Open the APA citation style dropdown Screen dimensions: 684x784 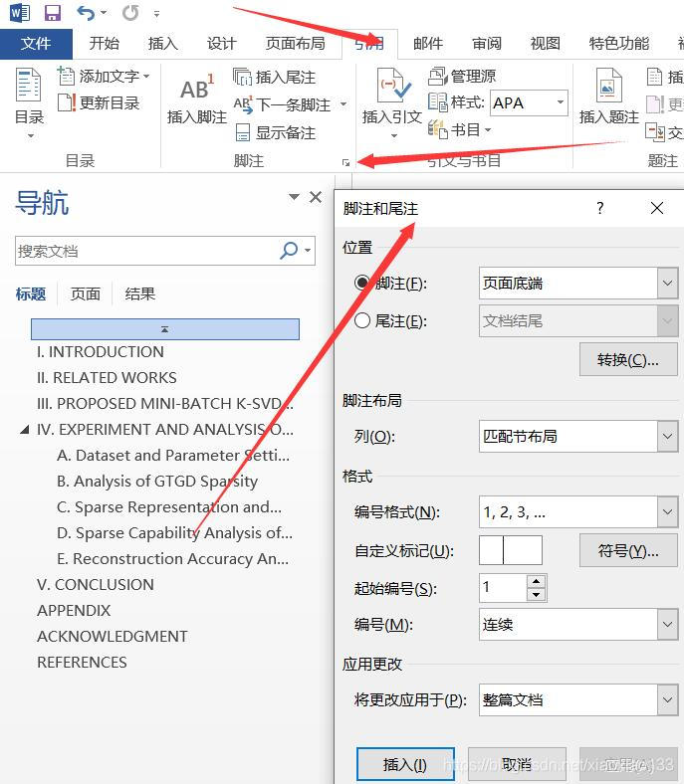pos(561,102)
